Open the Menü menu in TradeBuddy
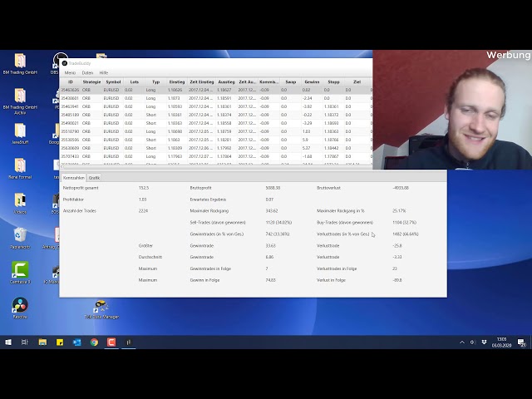 click(x=70, y=73)
